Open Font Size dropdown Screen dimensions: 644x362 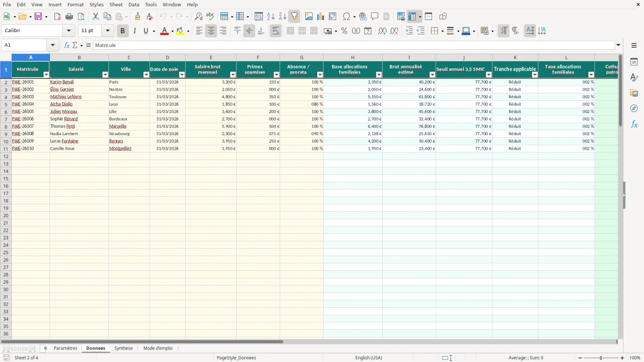(107, 31)
